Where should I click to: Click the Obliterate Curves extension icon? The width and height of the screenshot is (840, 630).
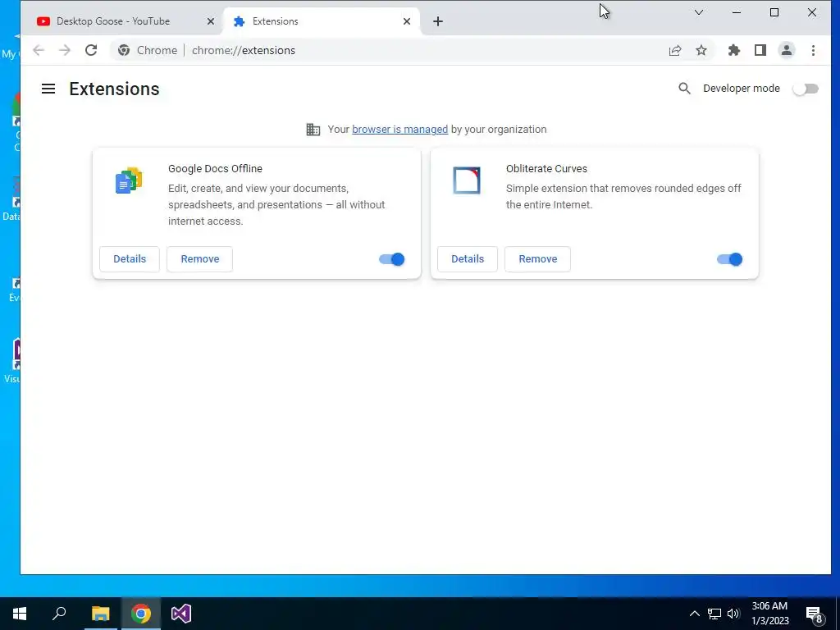point(467,180)
